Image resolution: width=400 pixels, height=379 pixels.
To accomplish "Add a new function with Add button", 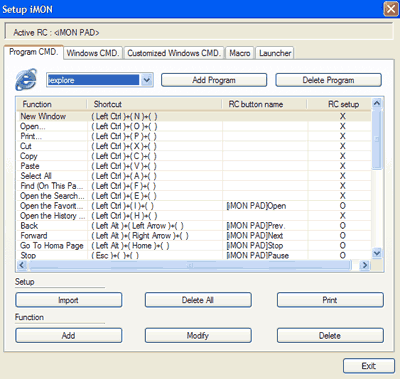I will pos(69,335).
